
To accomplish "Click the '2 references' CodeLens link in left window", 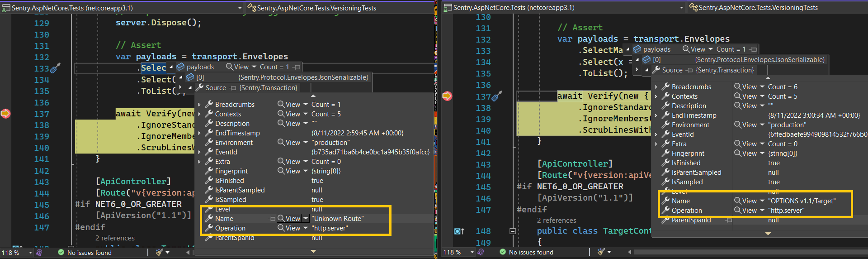I will 115,238.
